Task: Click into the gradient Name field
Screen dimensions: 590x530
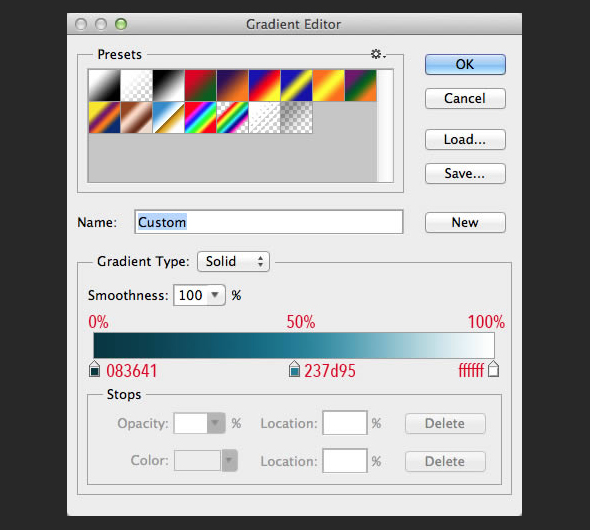Action: point(269,222)
